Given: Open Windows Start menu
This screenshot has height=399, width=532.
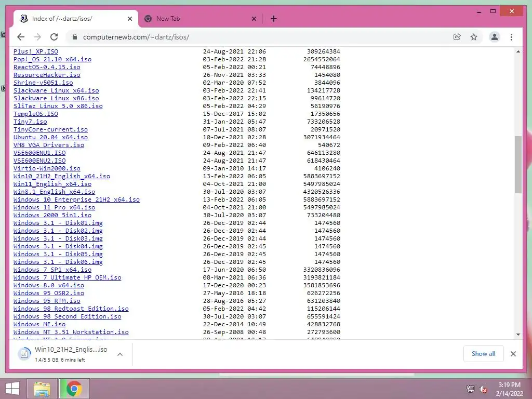Looking at the screenshot, I should (x=12, y=389).
